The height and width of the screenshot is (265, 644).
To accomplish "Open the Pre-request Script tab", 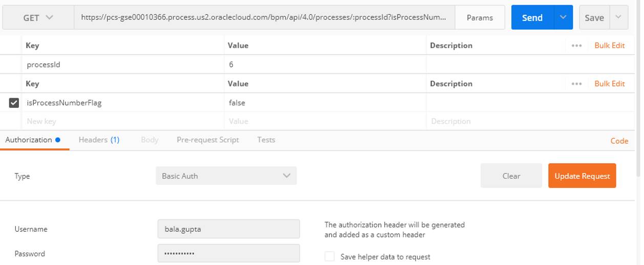I will coord(207,140).
